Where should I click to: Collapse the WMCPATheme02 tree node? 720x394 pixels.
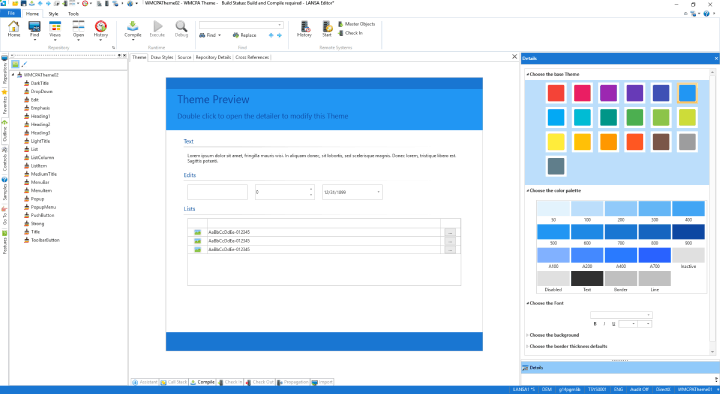click(x=13, y=74)
